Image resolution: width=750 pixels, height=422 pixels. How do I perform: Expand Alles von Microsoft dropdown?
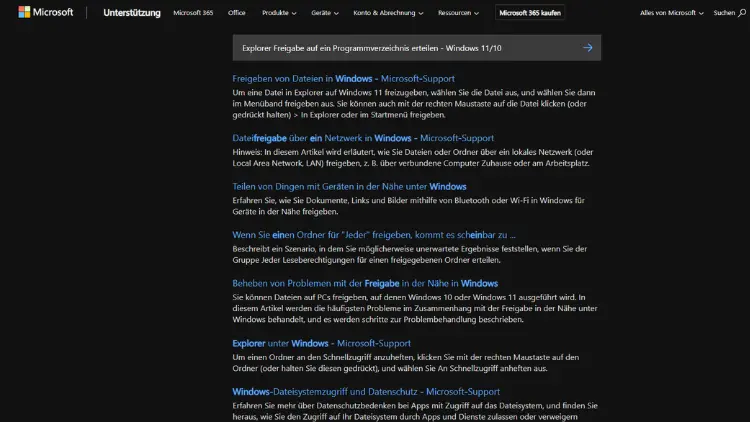click(x=672, y=13)
